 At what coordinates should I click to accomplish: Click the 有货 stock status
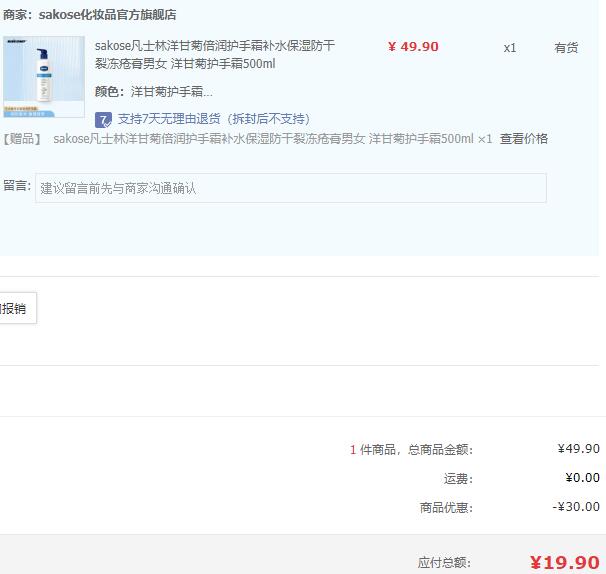click(x=566, y=48)
